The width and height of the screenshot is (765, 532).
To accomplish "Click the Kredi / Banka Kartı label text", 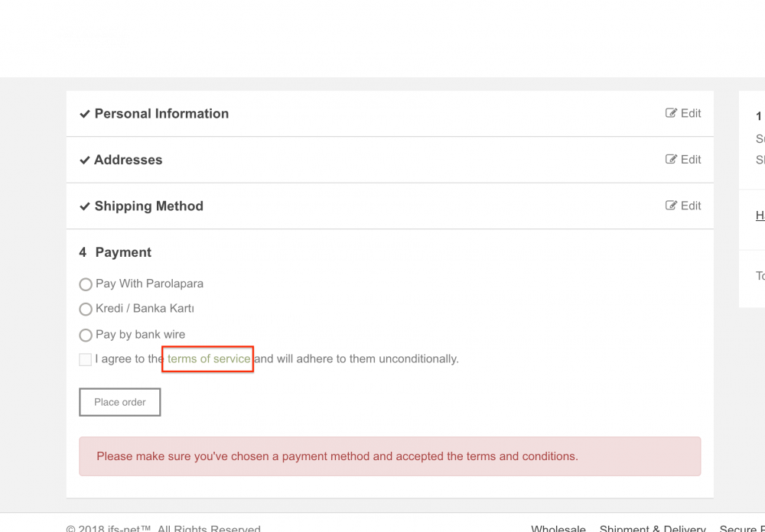I will coord(145,309).
